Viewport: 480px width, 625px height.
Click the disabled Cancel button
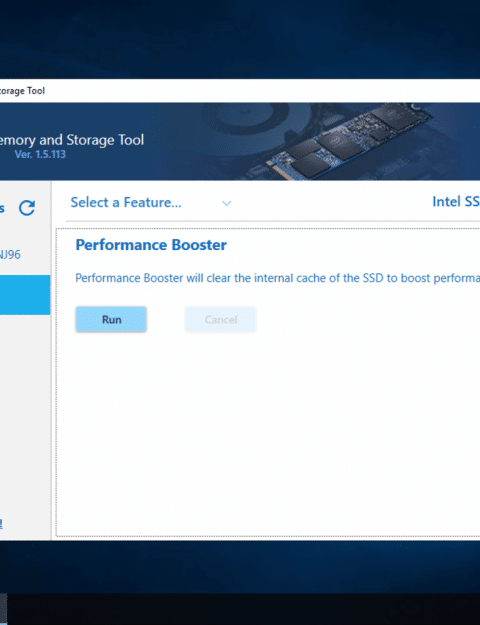pos(220,319)
